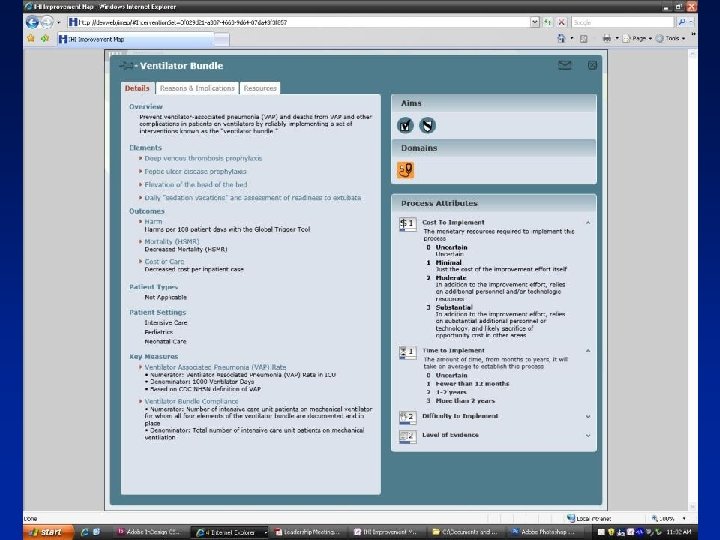720x540 pixels.
Task: Click the Show Desktop quick launch icon
Action: point(96,532)
